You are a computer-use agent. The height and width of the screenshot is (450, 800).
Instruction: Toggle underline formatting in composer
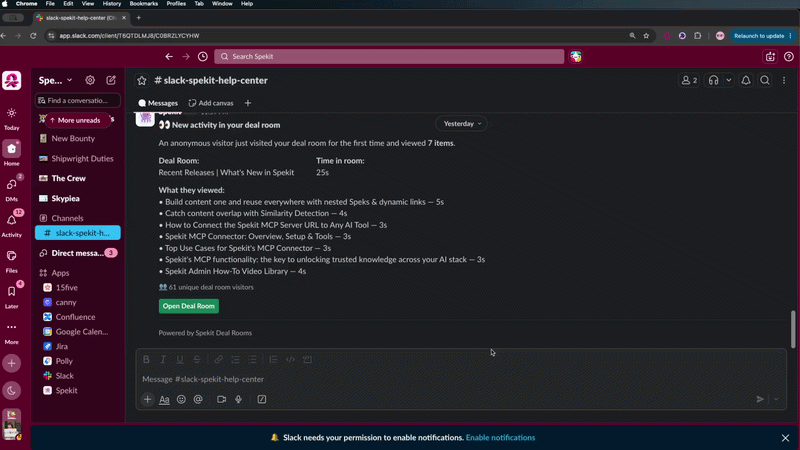(180, 359)
